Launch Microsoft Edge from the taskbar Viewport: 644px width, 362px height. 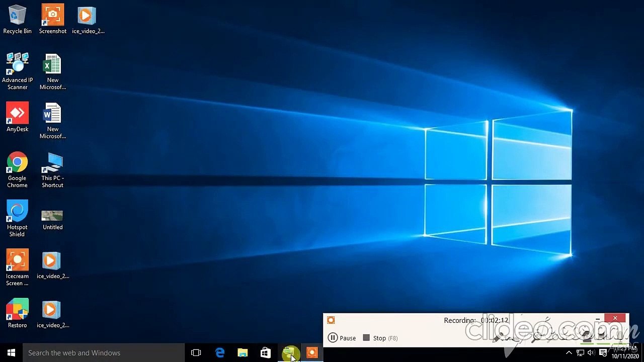220,352
